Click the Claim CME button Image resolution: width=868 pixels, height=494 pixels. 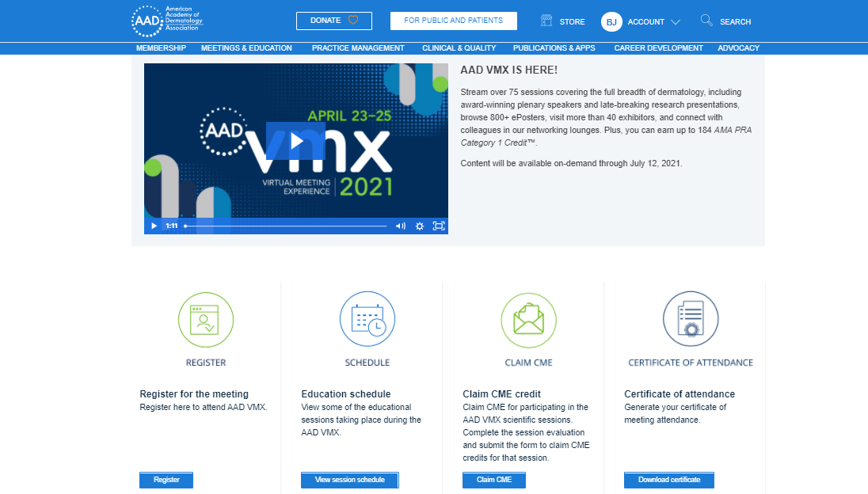493,480
